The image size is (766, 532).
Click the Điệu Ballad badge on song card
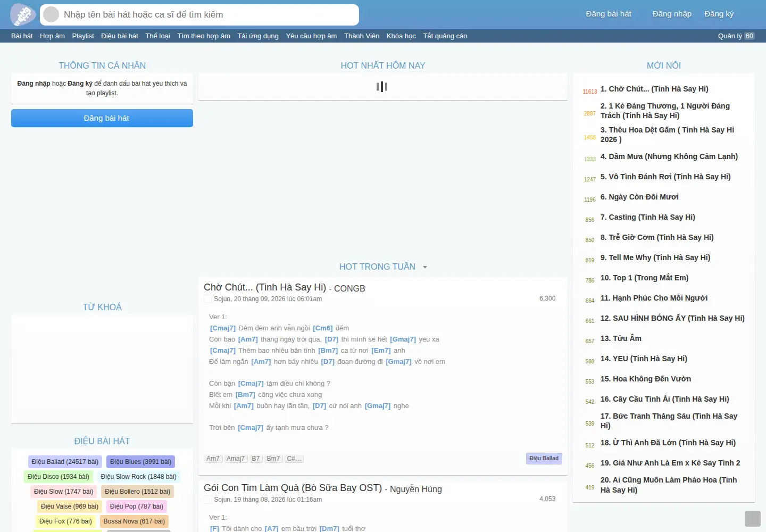(x=544, y=459)
